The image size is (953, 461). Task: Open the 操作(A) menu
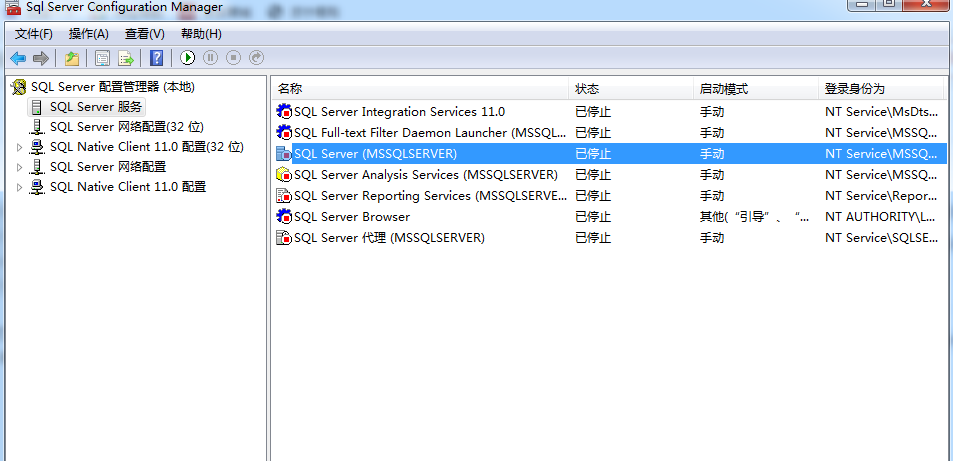(x=89, y=34)
